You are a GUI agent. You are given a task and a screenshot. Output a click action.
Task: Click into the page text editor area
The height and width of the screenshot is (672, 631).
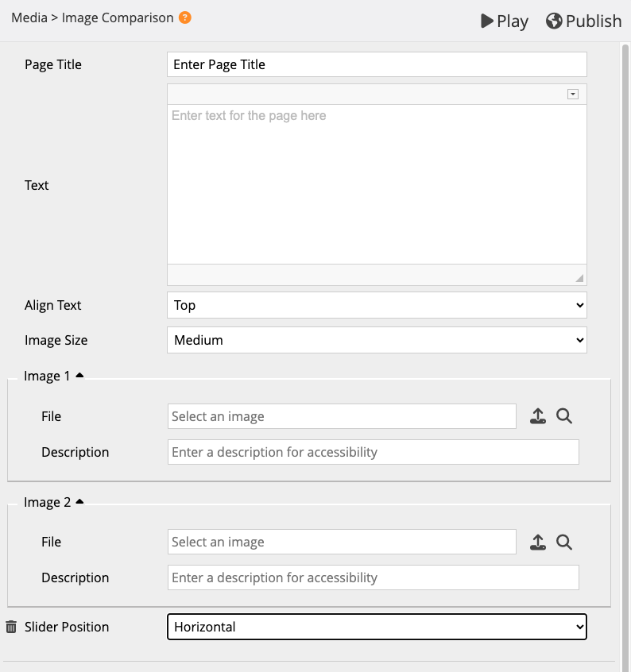coord(377,183)
